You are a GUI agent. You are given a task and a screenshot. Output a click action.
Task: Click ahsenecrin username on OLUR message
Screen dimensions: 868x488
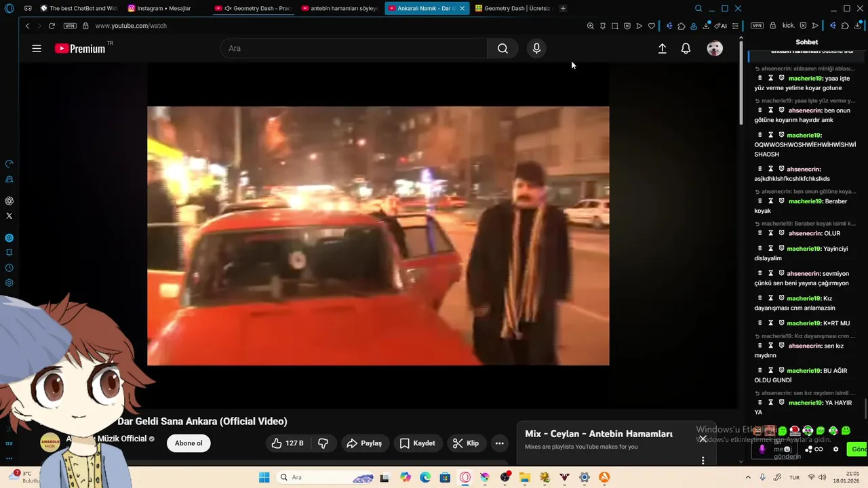(805, 233)
